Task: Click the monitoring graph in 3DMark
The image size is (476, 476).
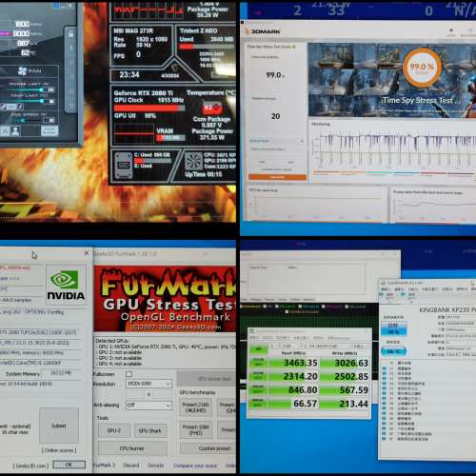Action: click(x=394, y=150)
